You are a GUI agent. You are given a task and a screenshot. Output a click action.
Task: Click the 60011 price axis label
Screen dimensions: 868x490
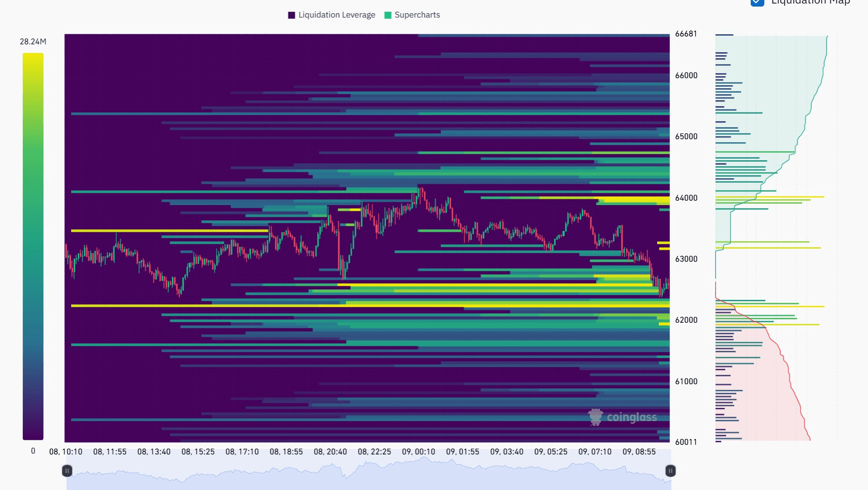point(686,442)
